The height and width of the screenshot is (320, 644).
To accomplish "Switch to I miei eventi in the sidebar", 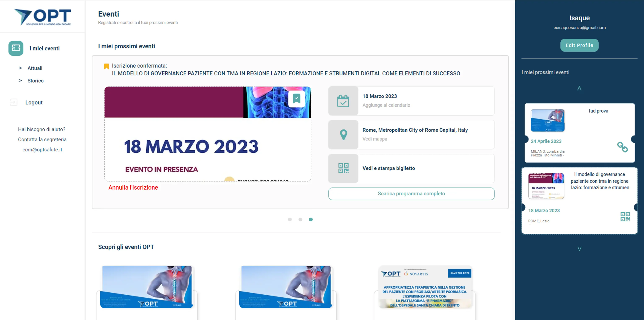I will tap(44, 48).
